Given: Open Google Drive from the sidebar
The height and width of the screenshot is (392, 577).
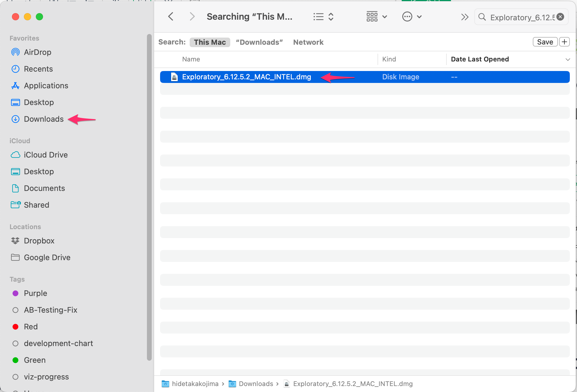Looking at the screenshot, I should 47,257.
